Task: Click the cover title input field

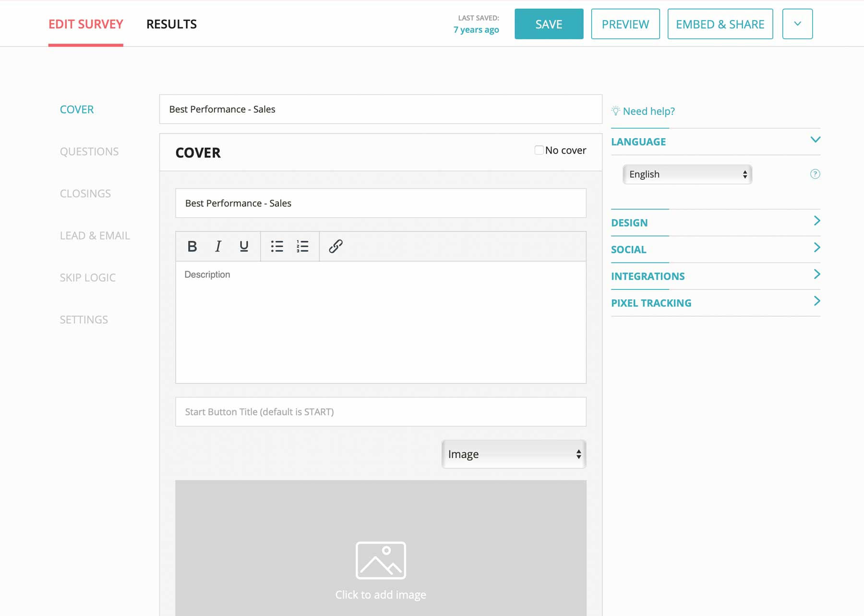Action: (x=381, y=203)
